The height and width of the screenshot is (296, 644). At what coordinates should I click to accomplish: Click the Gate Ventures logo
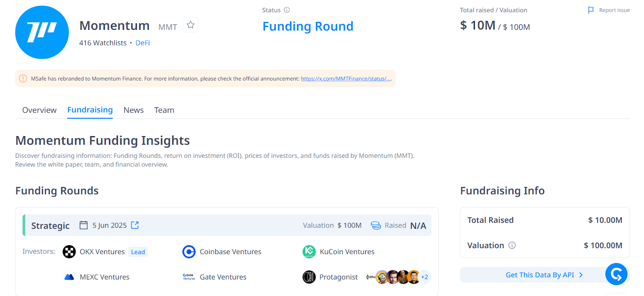189,277
